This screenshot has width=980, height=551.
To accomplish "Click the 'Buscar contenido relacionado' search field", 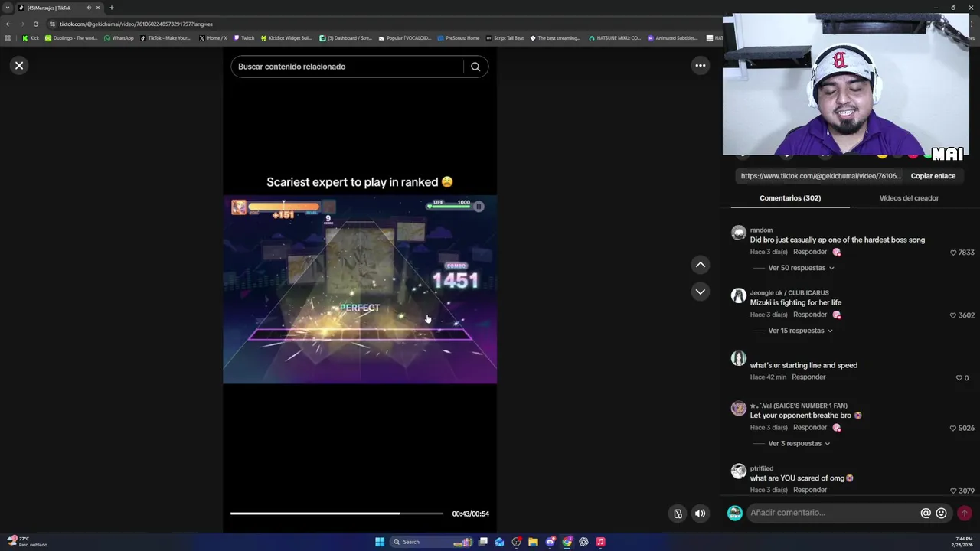I will click(x=347, y=67).
